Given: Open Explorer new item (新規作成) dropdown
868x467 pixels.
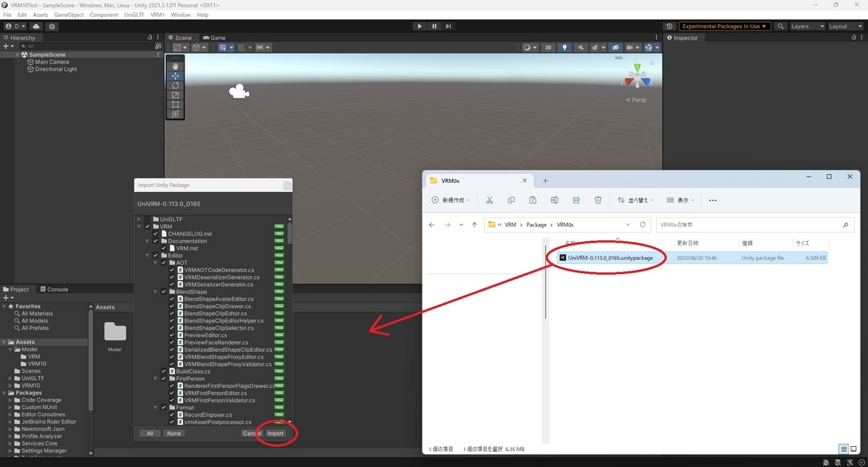Looking at the screenshot, I should point(451,200).
